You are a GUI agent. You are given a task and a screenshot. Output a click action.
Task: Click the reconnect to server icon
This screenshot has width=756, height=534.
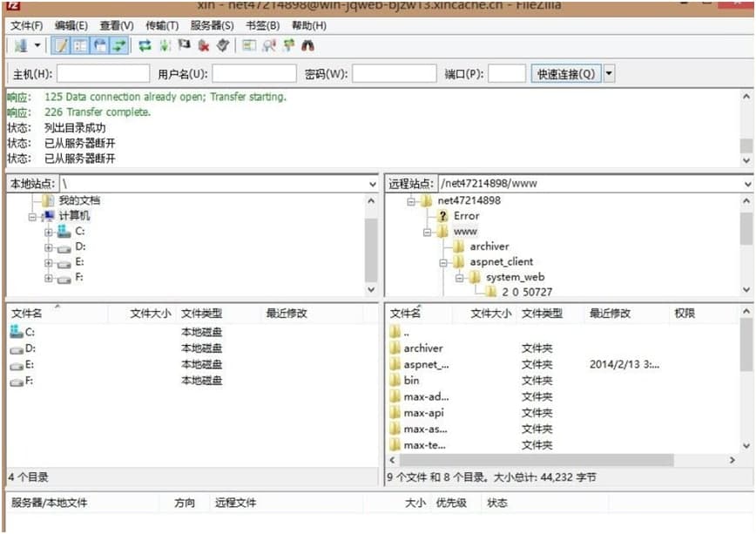click(x=223, y=45)
